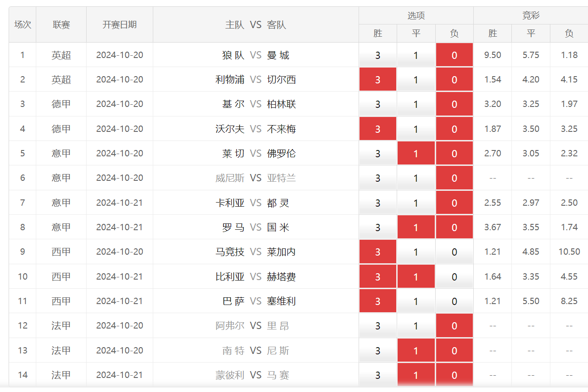The height and width of the screenshot is (392, 588).
Task: Deselect loss option 0 for 基尔 vs 柏林联
Action: 454,104
